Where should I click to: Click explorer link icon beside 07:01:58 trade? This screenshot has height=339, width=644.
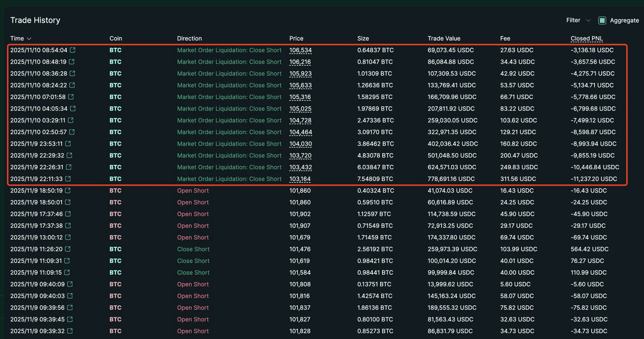71,96
